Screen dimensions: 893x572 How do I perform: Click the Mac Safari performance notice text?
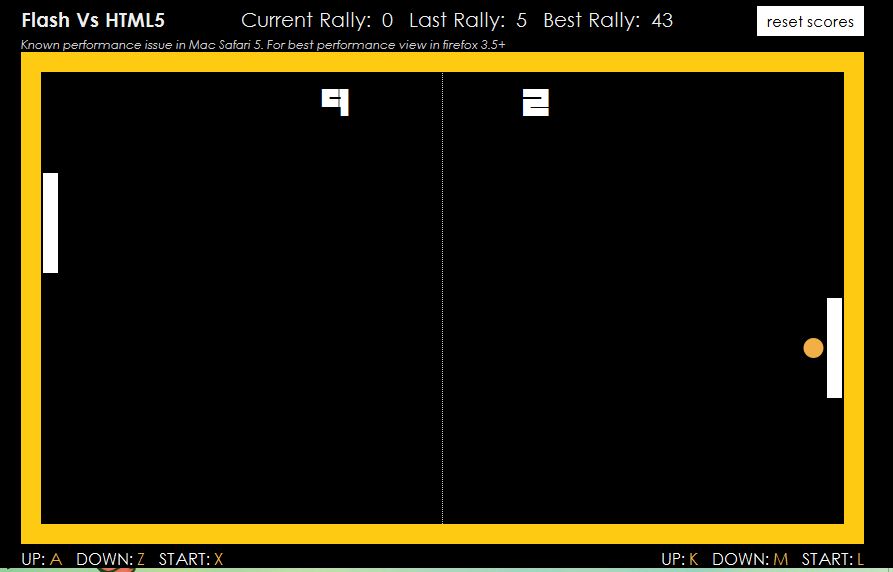coord(263,44)
